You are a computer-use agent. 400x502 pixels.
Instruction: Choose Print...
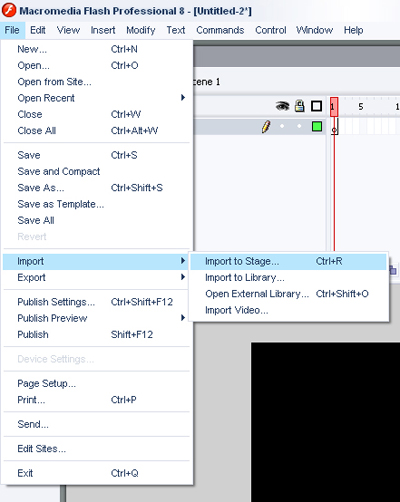97,400
